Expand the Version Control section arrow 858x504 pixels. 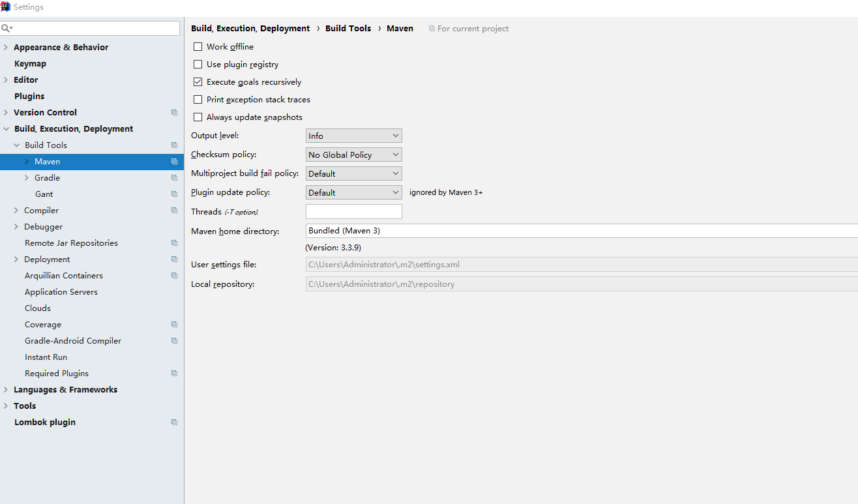coord(7,113)
